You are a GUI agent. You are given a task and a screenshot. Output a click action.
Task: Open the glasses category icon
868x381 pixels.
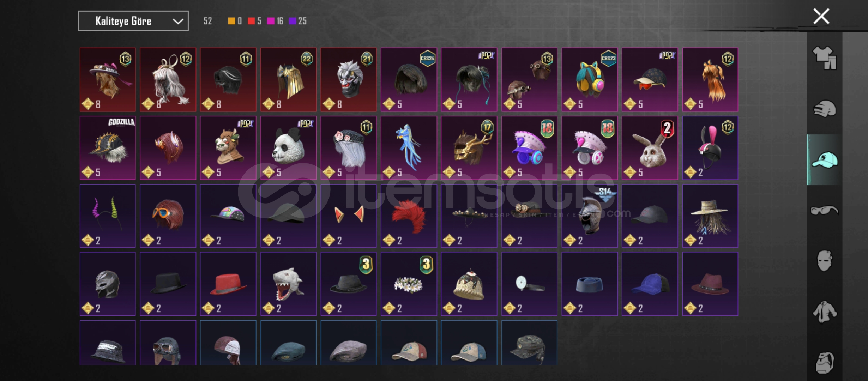click(824, 210)
